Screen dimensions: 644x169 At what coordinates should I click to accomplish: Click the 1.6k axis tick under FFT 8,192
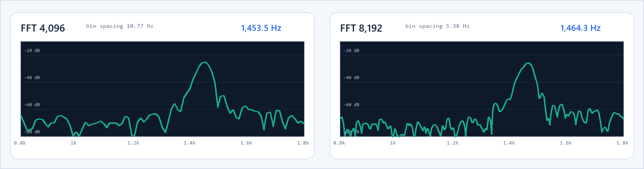pos(566,143)
